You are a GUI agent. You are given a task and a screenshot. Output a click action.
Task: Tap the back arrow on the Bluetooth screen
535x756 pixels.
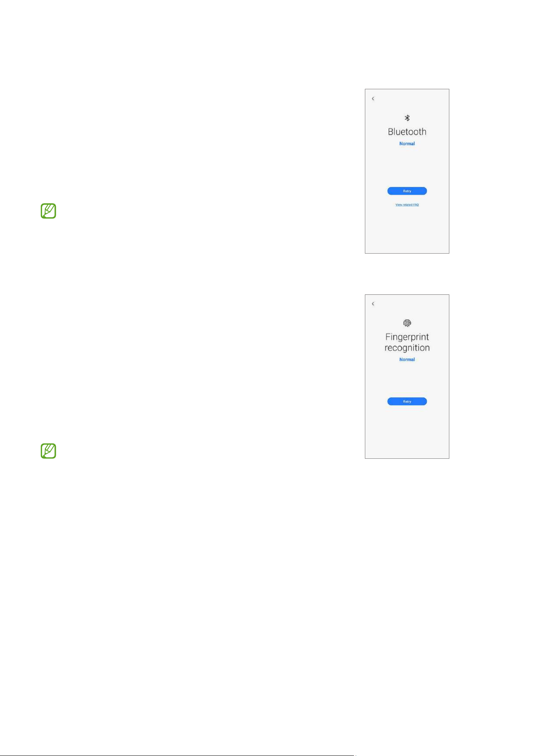point(373,99)
